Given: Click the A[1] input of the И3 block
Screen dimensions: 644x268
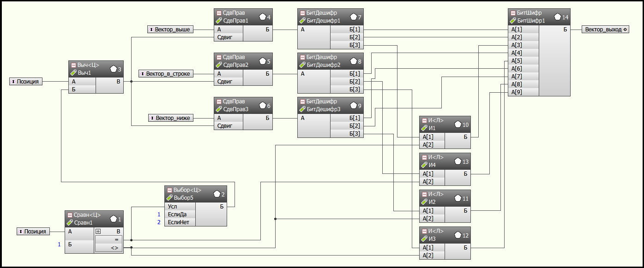Looking at the screenshot, I should point(432,248).
